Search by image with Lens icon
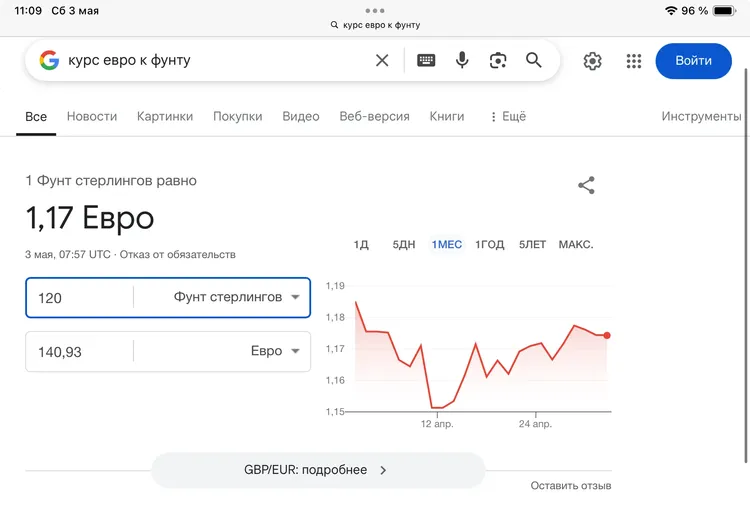This screenshot has height=518, width=750. pos(498,61)
